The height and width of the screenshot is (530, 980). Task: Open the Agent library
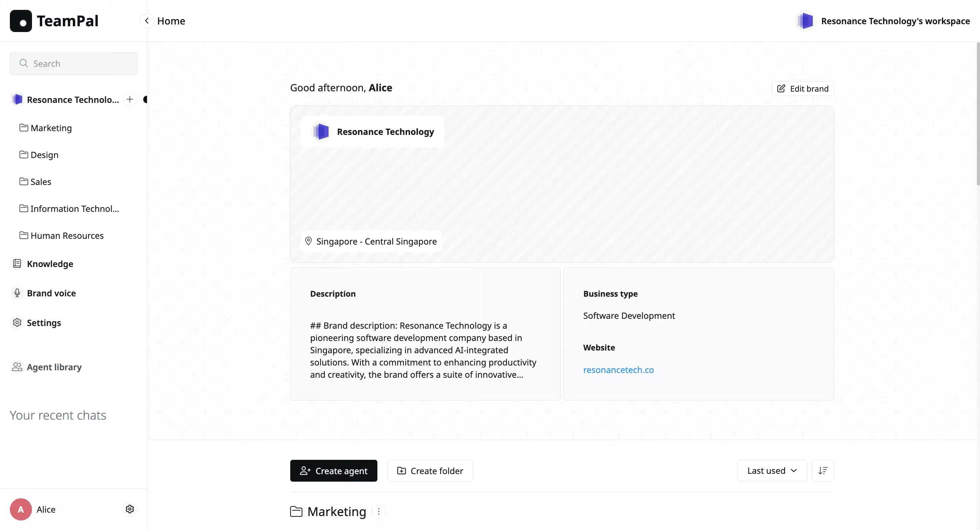(x=54, y=367)
